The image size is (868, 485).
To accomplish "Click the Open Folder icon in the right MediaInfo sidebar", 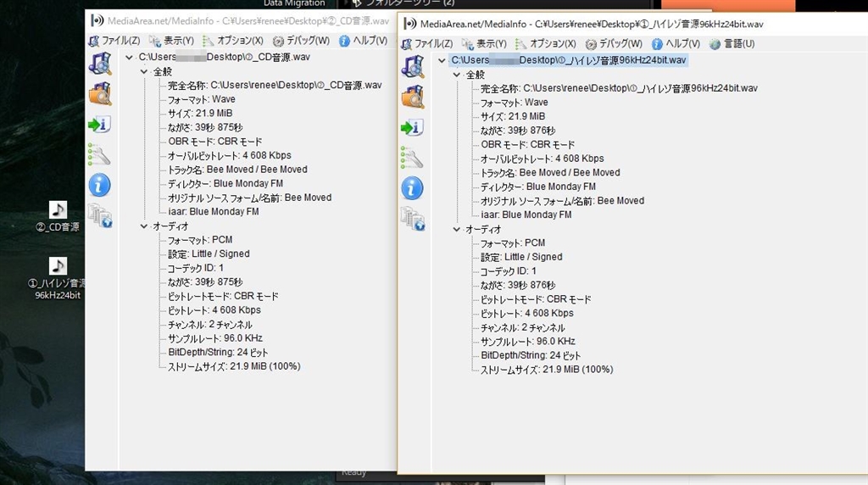I will coord(413,97).
